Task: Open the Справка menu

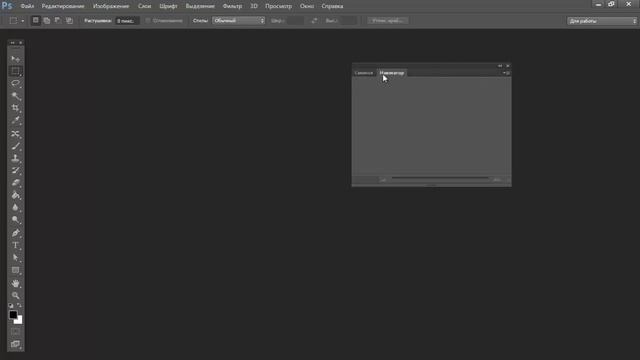Action: click(x=332, y=6)
